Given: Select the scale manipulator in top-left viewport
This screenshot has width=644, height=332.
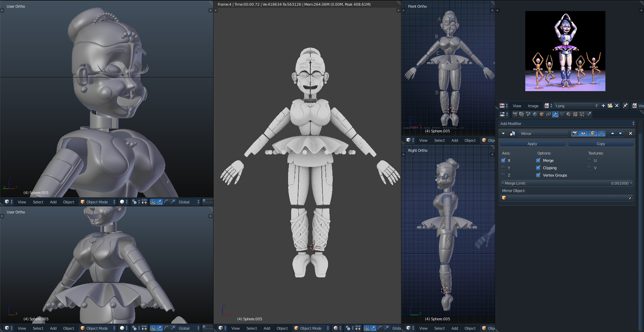Looking at the screenshot, I should [x=173, y=202].
